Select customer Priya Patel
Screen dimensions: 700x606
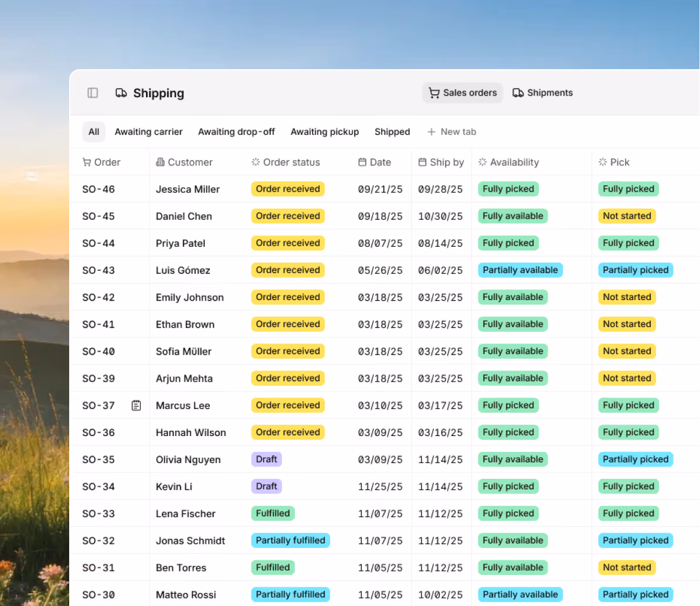click(x=181, y=243)
